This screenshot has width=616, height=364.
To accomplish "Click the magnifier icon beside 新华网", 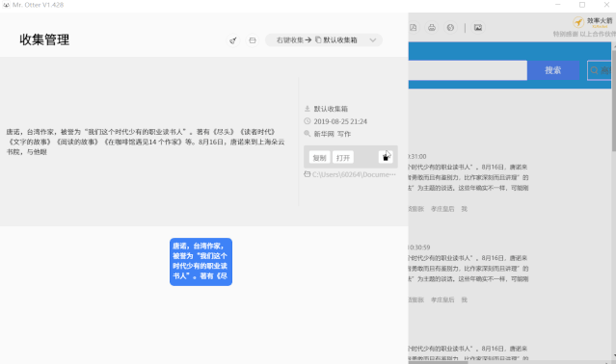I will (x=308, y=134).
